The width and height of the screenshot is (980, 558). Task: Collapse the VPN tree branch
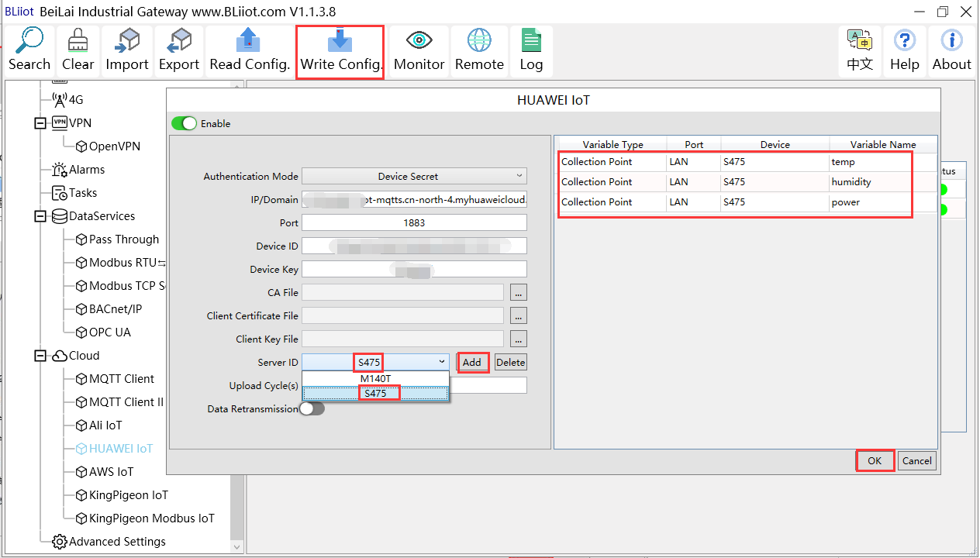[40, 123]
